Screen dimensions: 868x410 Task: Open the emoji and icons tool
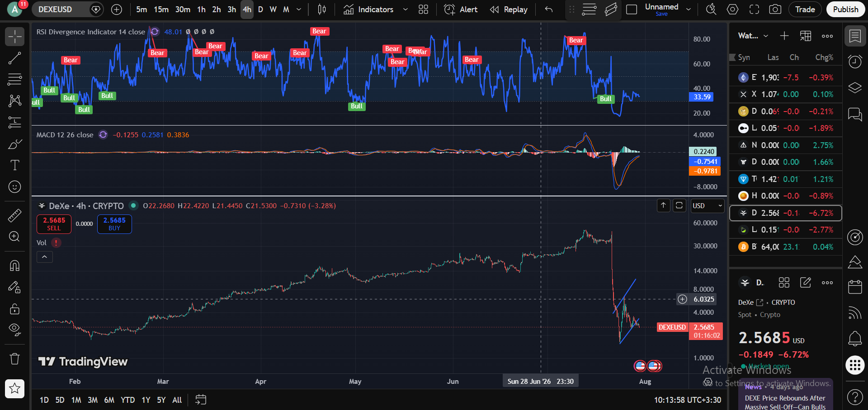pyautogui.click(x=14, y=187)
